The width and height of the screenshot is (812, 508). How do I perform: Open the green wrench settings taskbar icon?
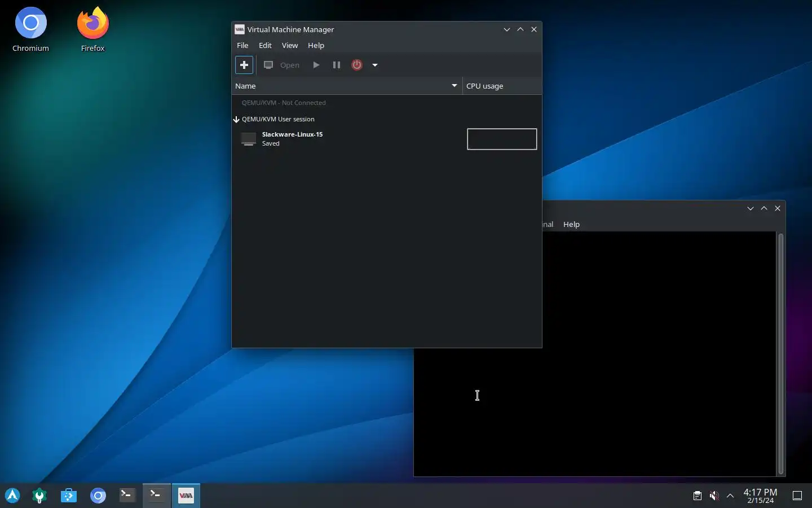(x=39, y=496)
